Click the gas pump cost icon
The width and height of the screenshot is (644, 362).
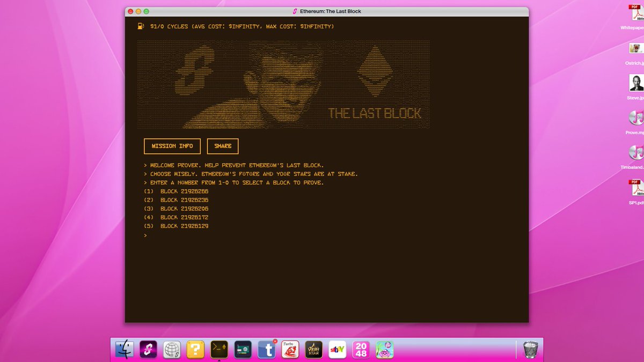(x=141, y=26)
